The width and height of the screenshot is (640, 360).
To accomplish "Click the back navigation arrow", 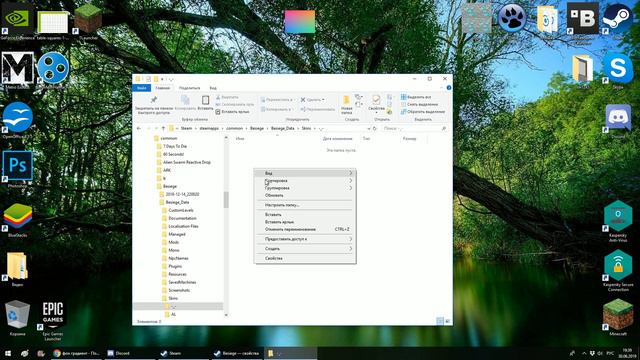I will coord(139,129).
